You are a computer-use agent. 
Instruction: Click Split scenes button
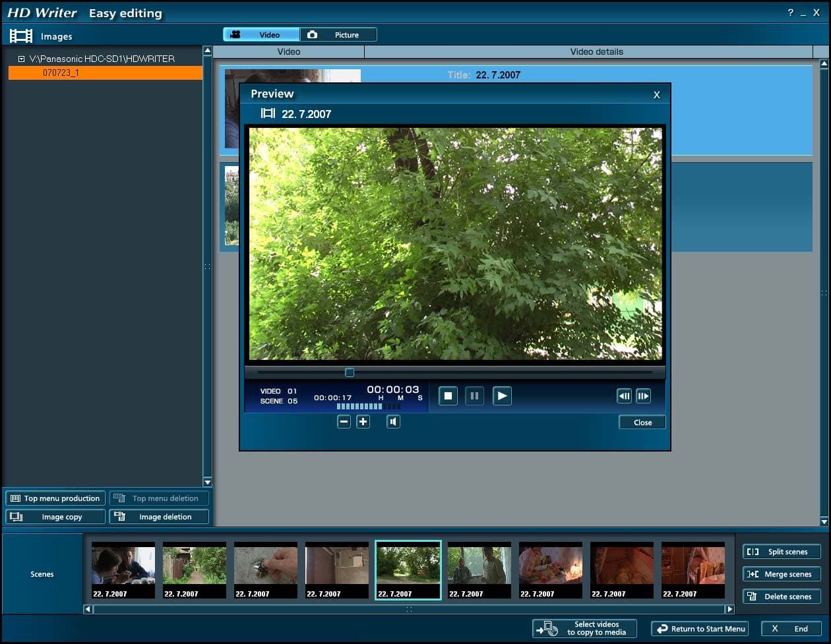(x=782, y=552)
